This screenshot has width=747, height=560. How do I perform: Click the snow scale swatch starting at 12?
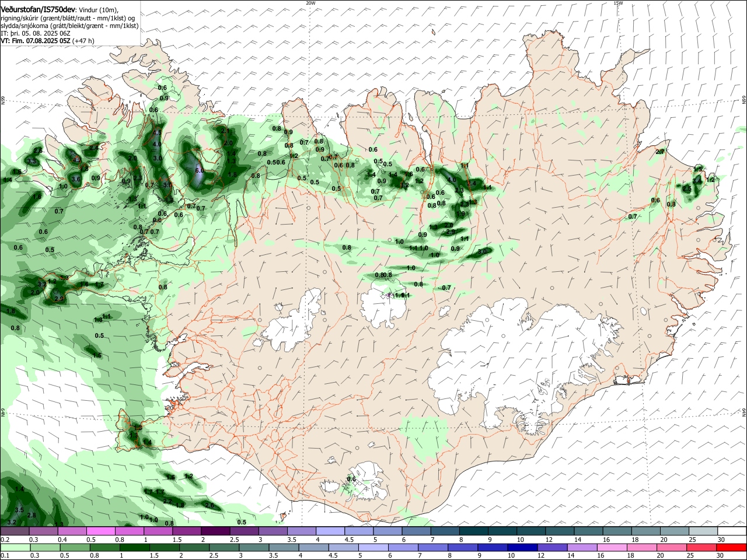(558, 531)
